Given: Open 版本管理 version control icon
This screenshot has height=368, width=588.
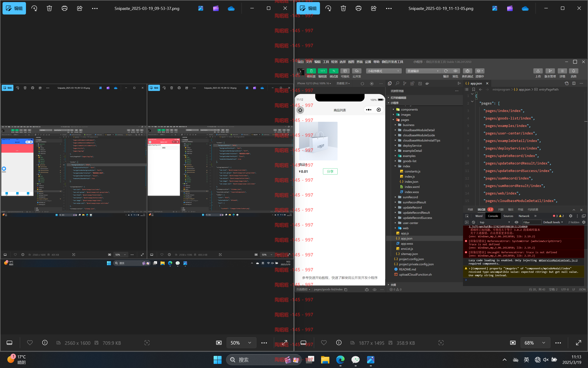Looking at the screenshot, I should click(x=550, y=71).
